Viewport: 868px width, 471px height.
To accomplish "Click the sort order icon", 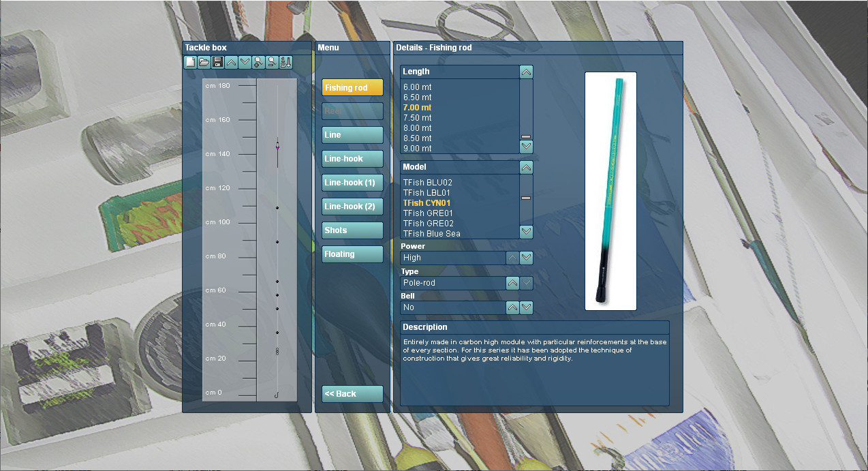I will tap(286, 63).
